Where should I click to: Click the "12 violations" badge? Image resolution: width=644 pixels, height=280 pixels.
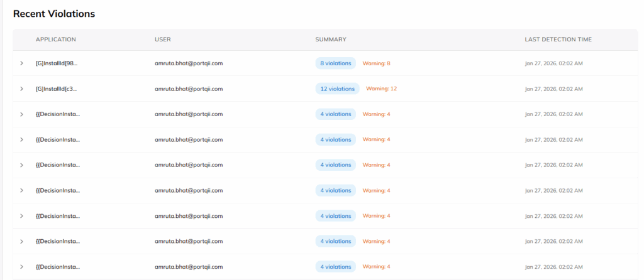[337, 89]
